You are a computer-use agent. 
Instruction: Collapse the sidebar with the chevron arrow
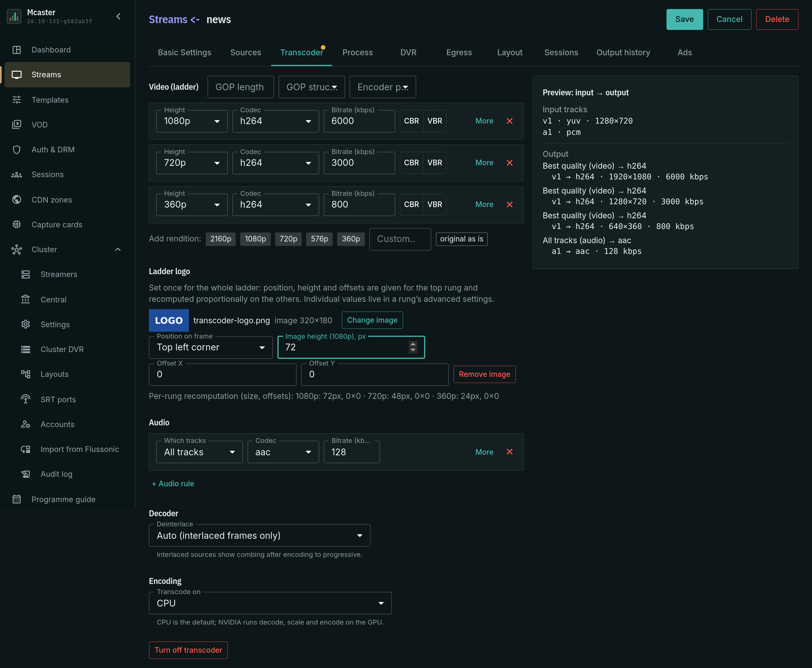(118, 16)
